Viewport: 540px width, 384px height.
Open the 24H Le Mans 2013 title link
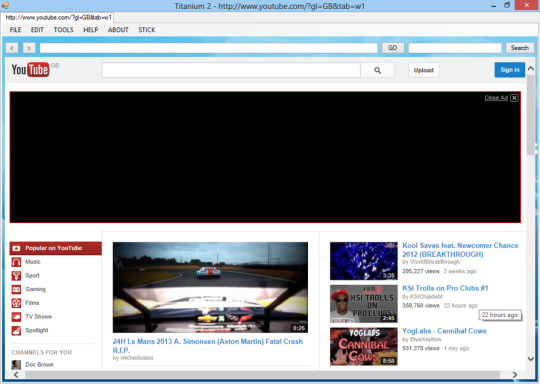tap(208, 346)
